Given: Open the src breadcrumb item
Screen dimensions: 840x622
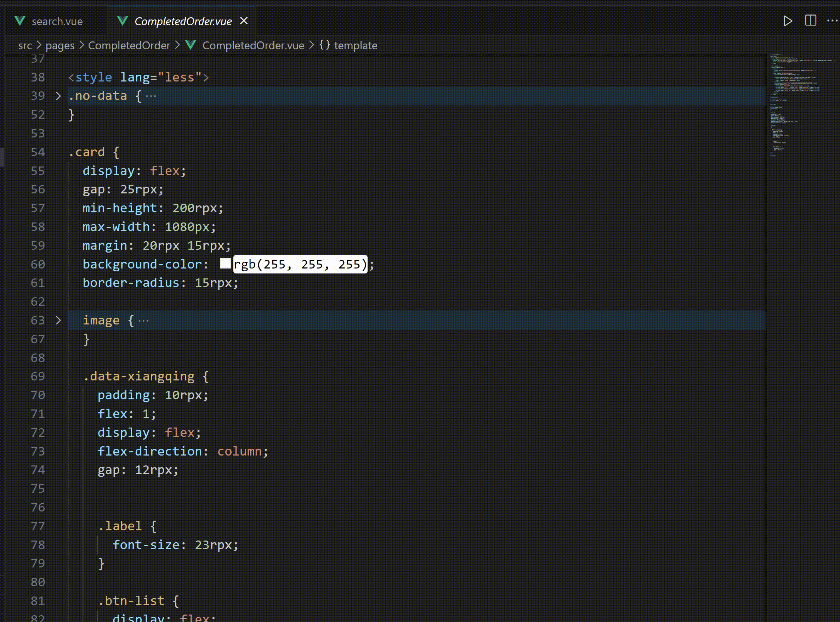Looking at the screenshot, I should 24,45.
